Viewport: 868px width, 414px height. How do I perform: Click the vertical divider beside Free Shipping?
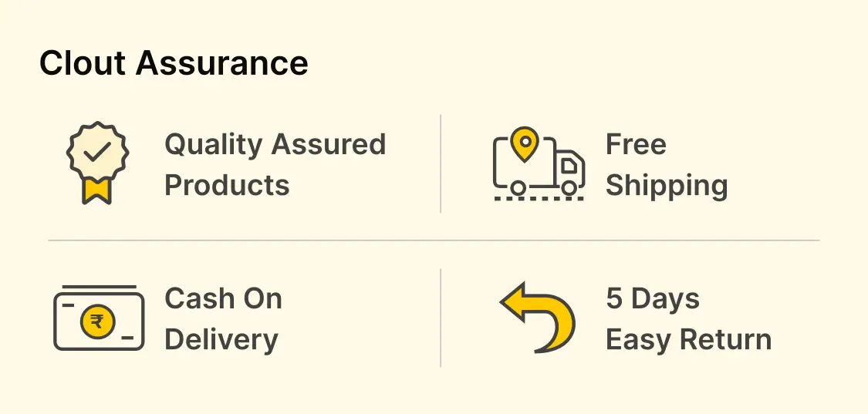point(441,163)
